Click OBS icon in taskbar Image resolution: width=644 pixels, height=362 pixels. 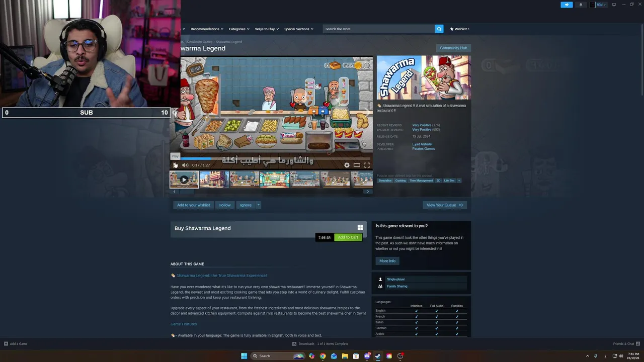(x=400, y=356)
